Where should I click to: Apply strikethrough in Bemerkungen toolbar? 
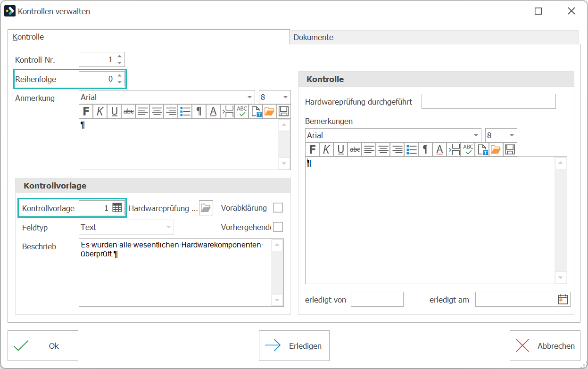pyautogui.click(x=355, y=149)
